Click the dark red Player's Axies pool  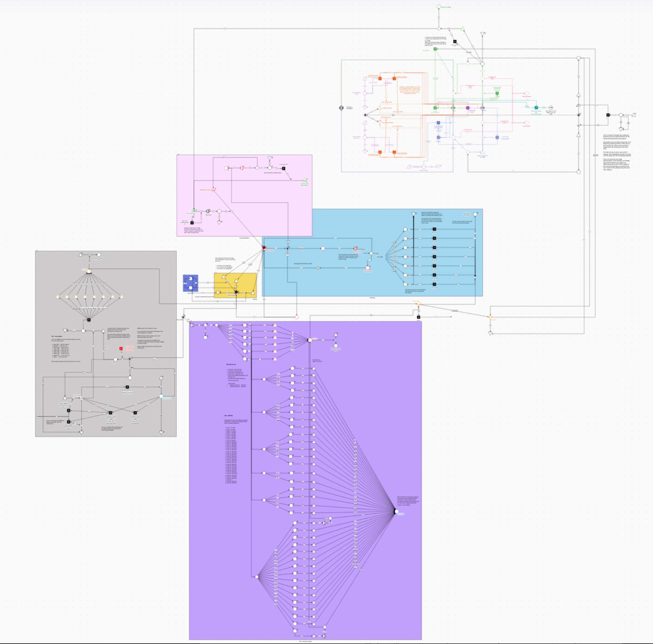tap(264, 248)
